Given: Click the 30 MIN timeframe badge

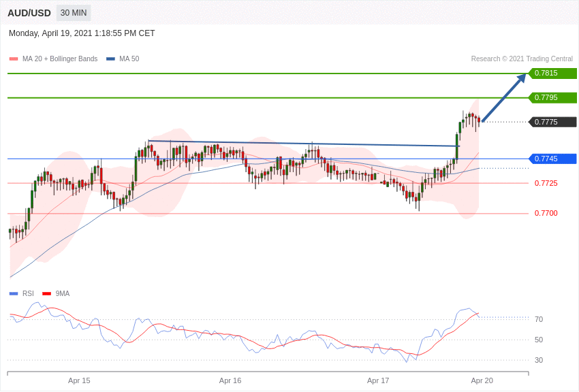Looking at the screenshot, I should coord(74,13).
